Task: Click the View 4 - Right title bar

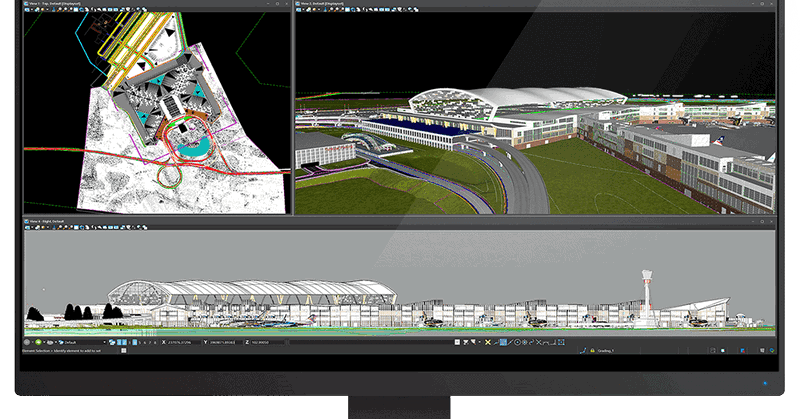Action: coord(400,221)
